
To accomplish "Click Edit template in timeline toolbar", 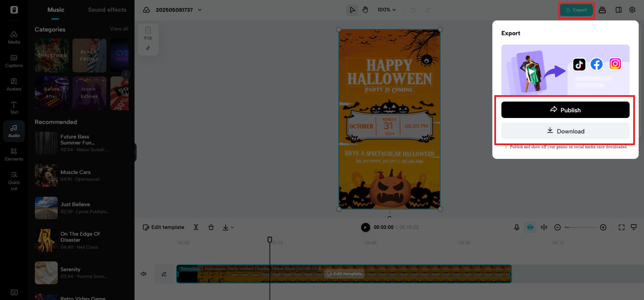I will click(x=164, y=227).
